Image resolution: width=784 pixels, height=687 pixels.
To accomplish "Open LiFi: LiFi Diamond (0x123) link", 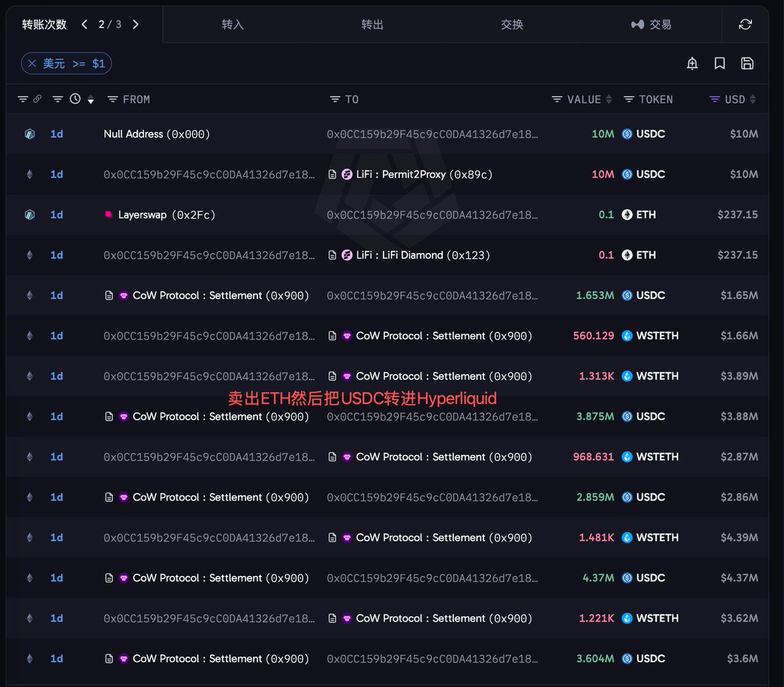I will point(423,255).
